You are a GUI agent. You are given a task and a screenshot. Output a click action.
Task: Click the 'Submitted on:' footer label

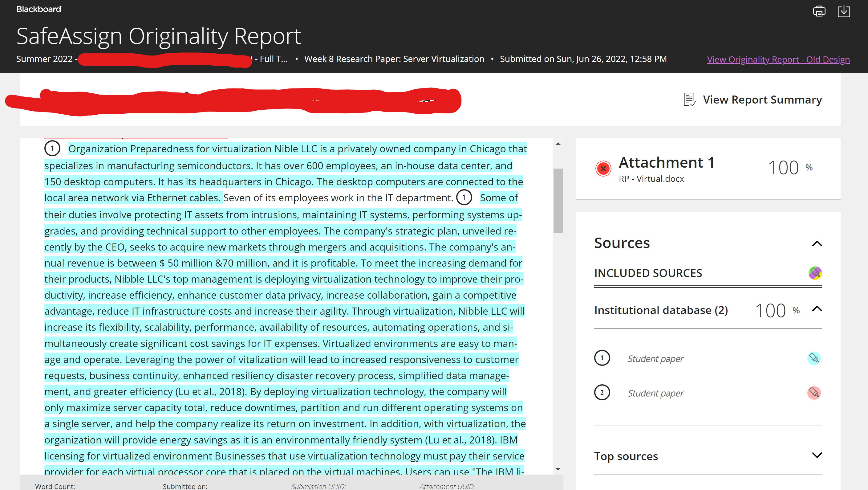pos(185,486)
